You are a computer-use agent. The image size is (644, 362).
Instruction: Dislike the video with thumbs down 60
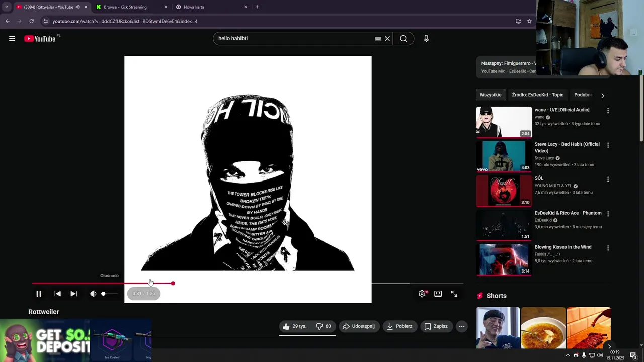[324, 326]
